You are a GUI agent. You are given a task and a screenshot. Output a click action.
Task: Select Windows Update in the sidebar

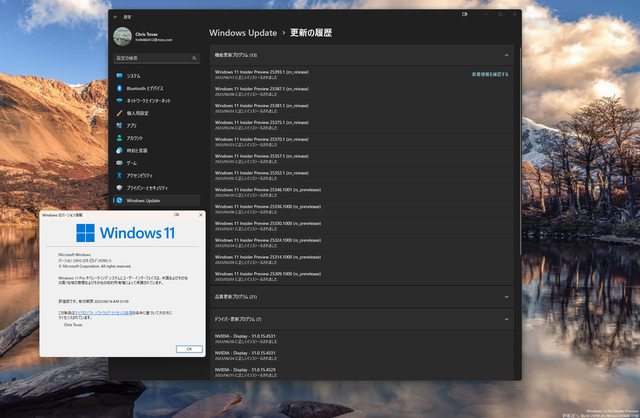142,200
